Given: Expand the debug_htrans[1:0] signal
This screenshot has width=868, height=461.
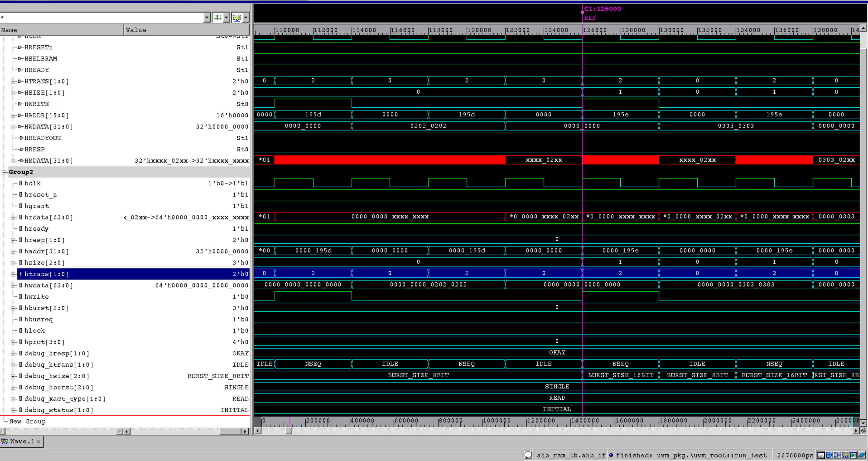Looking at the screenshot, I should pyautogui.click(x=13, y=365).
